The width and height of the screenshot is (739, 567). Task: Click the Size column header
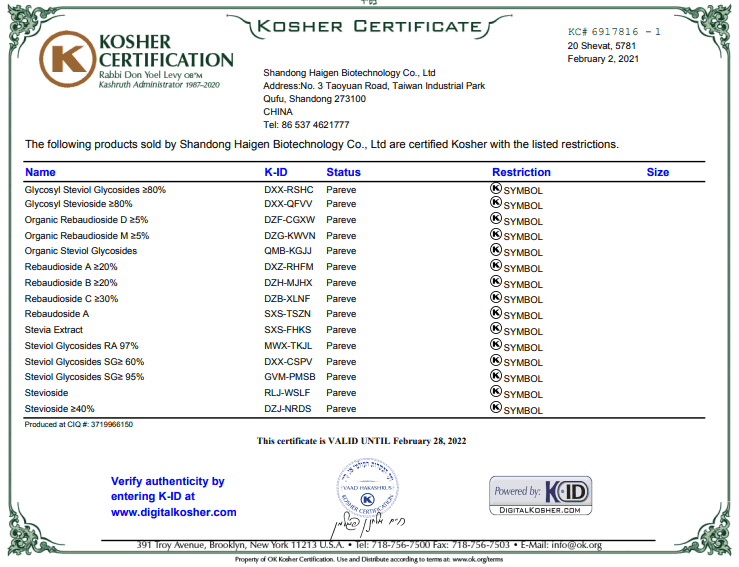[x=658, y=173]
